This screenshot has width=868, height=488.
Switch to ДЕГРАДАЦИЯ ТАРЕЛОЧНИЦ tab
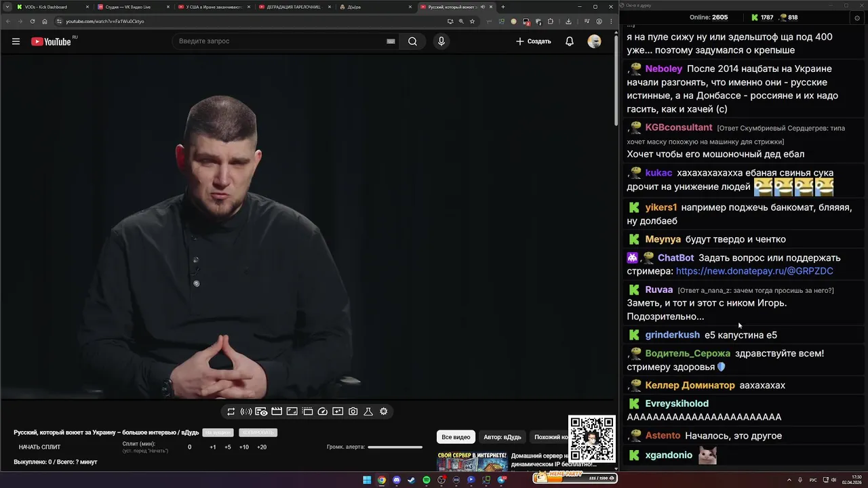tap(294, 7)
